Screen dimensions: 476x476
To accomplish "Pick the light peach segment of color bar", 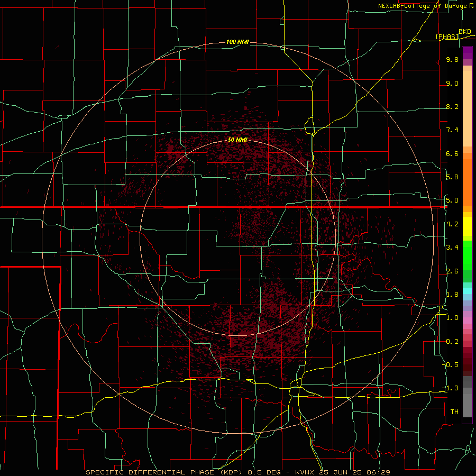I will [467, 108].
